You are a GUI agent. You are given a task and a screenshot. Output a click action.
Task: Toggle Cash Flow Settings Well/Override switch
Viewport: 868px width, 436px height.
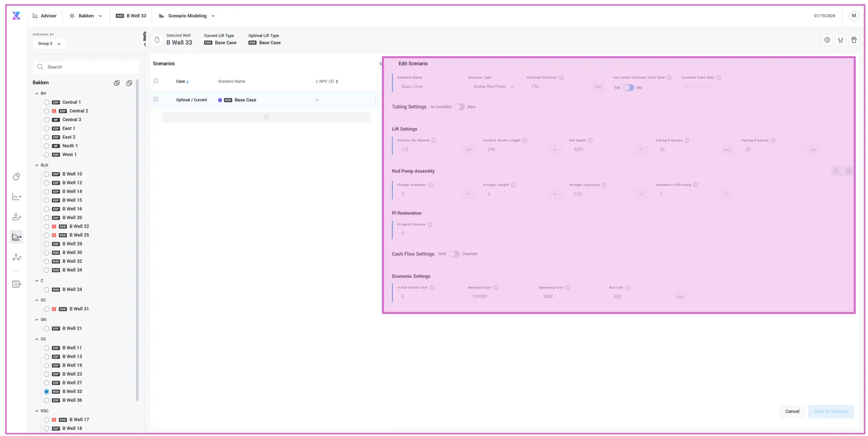[x=454, y=254]
